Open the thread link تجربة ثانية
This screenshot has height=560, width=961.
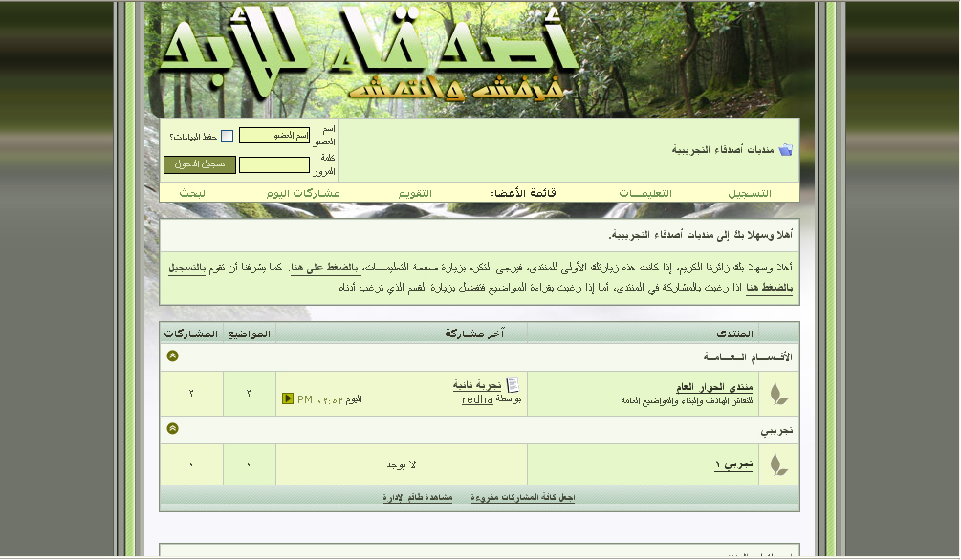(476, 385)
